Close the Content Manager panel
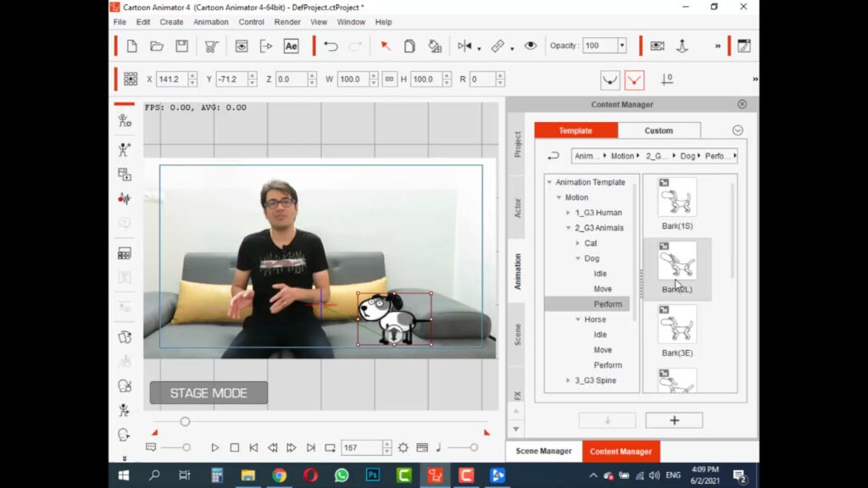The height and width of the screenshot is (488, 868). [x=743, y=104]
